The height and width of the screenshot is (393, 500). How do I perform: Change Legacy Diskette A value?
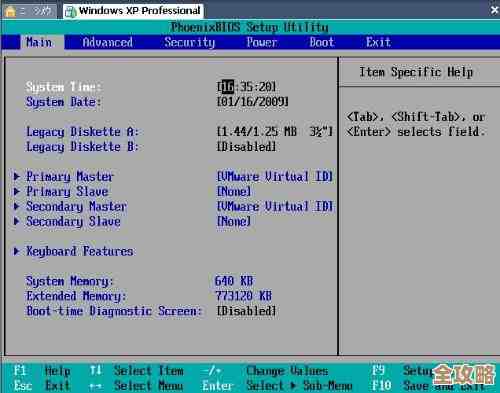[x=275, y=132]
